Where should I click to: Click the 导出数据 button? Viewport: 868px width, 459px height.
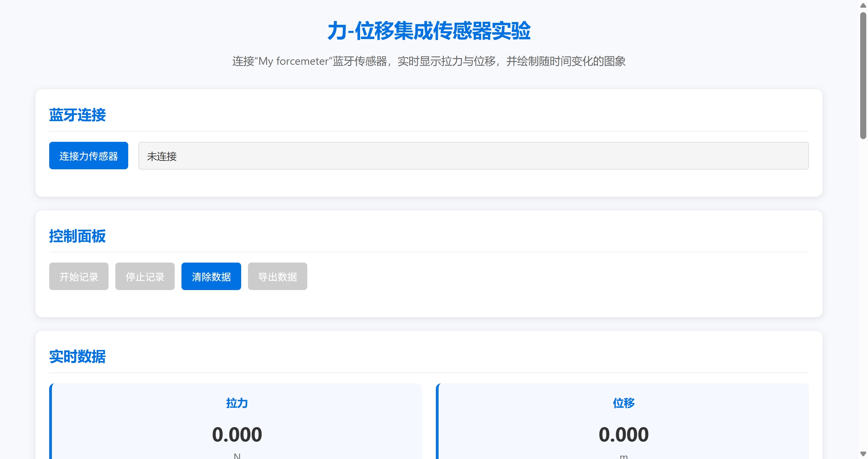pyautogui.click(x=277, y=276)
